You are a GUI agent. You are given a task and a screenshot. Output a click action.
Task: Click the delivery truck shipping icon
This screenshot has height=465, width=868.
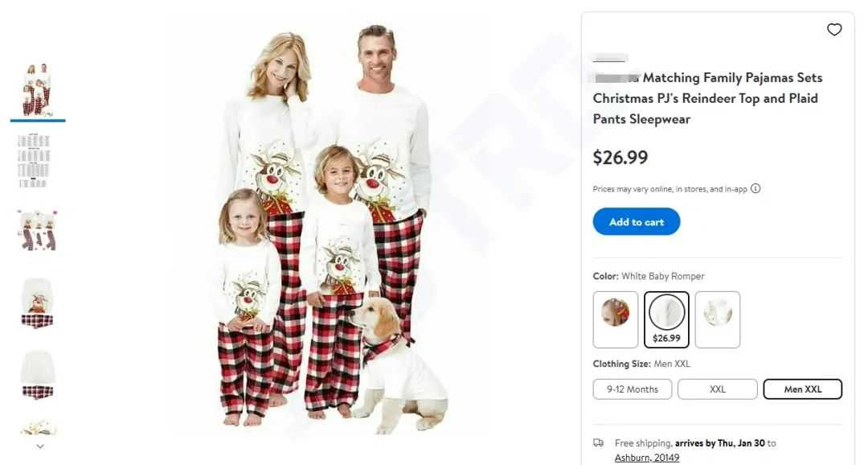(x=599, y=442)
